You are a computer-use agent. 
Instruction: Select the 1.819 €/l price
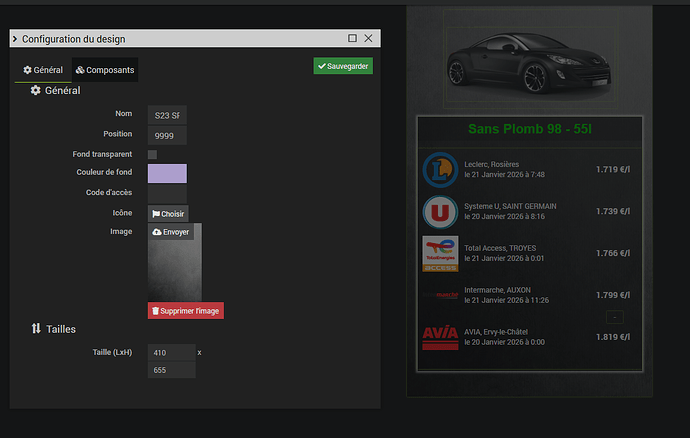(x=613, y=337)
